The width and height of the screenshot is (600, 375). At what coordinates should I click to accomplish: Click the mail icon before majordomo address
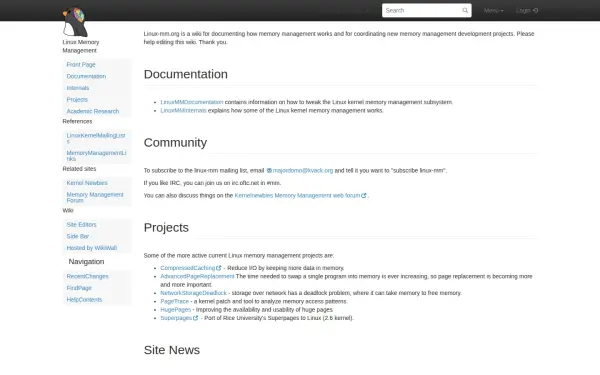pyautogui.click(x=269, y=171)
